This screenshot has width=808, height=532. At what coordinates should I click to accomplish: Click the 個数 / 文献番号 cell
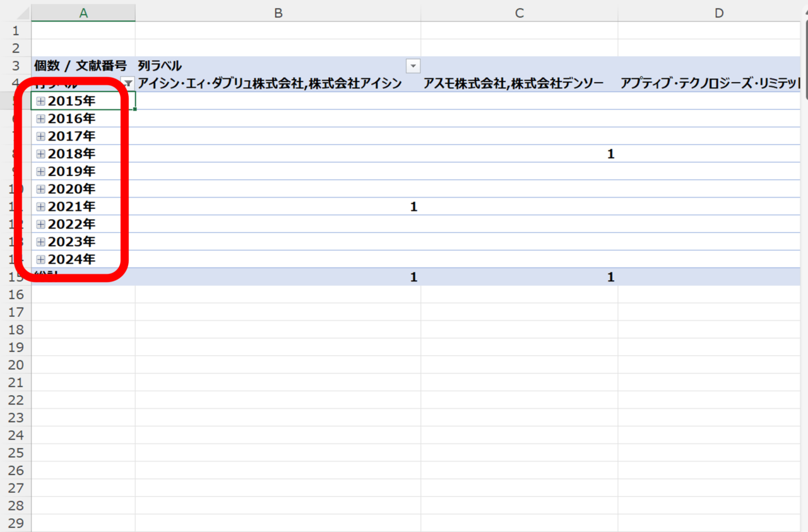[x=83, y=66]
